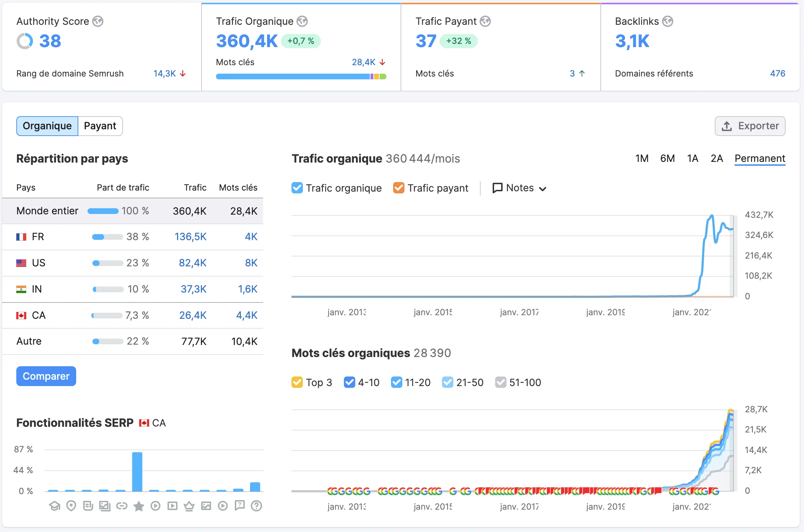Click the Exporter button
The width and height of the screenshot is (804, 532).
click(750, 126)
